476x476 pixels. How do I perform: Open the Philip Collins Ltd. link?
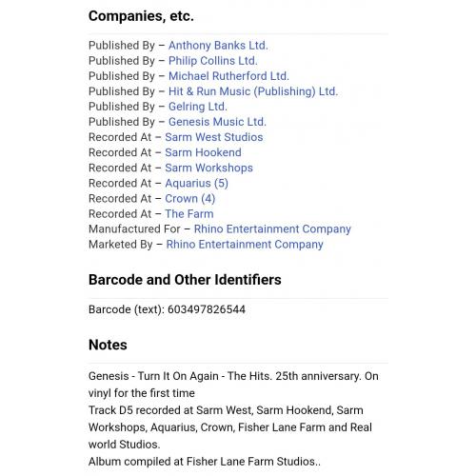[212, 61]
